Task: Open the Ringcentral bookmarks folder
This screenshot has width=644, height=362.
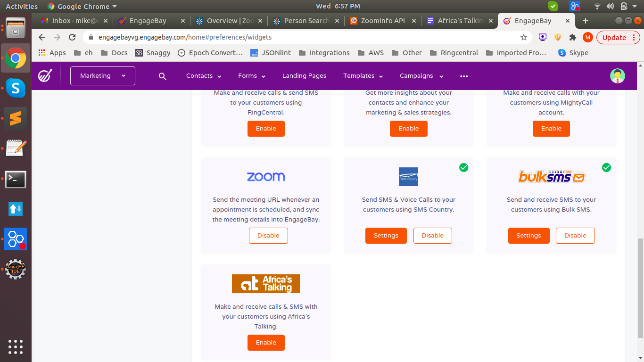Action: click(x=454, y=53)
